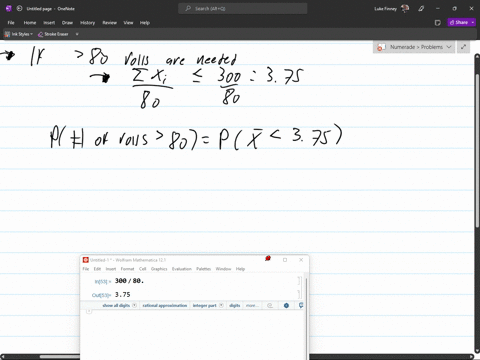Click the Mathematica vertical scrollbar
The image size is (480, 360).
(306, 317)
